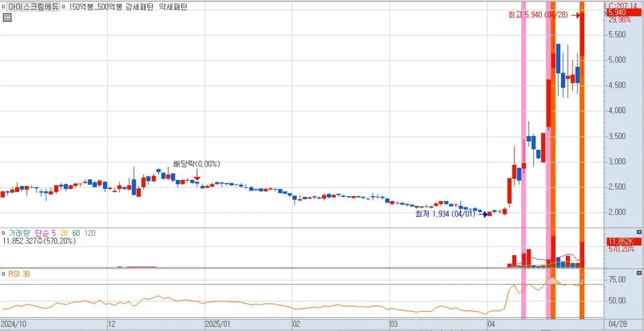
Task: Select the 150억봉_500억봉 indicator label
Action: point(96,7)
